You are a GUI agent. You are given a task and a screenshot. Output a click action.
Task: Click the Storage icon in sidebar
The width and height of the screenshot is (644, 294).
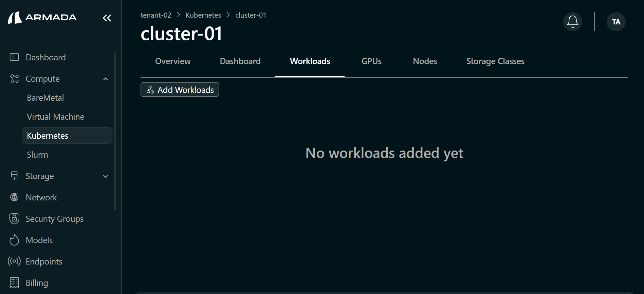(x=14, y=176)
